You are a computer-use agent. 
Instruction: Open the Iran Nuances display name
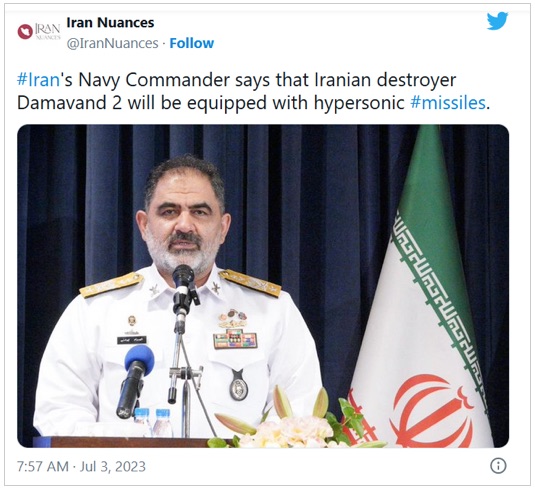(x=110, y=23)
